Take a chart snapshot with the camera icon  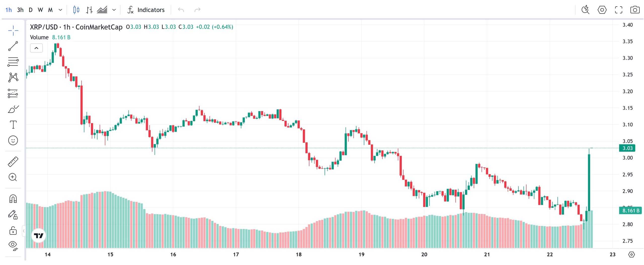635,10
